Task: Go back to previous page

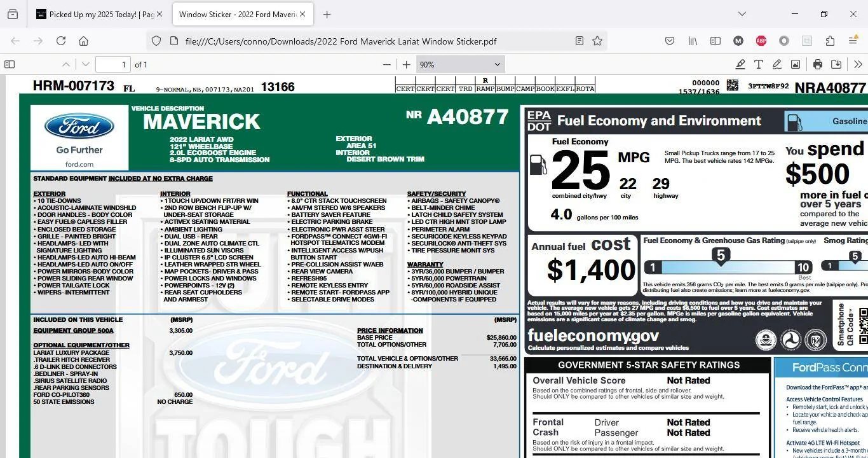Action: pos(15,41)
